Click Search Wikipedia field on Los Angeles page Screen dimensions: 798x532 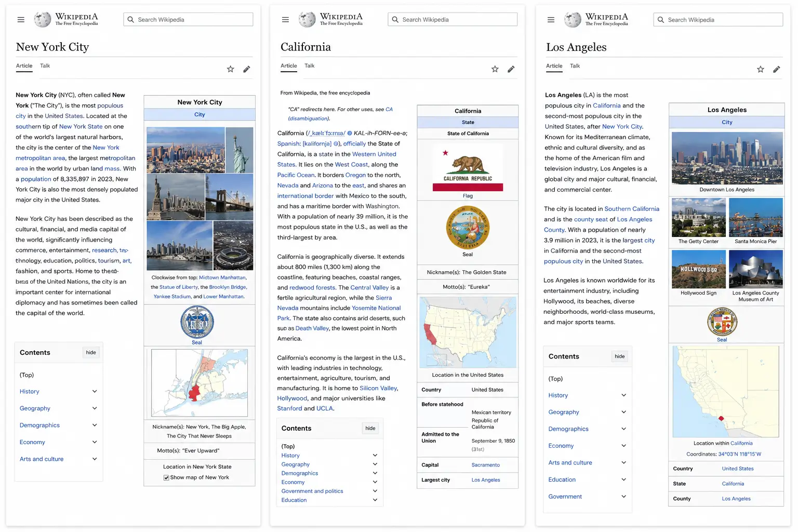(x=718, y=20)
